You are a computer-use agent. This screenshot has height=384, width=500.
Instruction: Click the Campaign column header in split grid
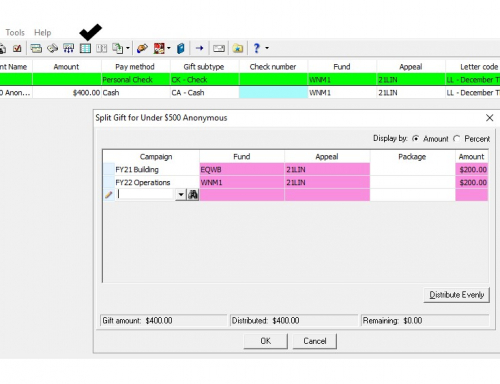click(156, 157)
